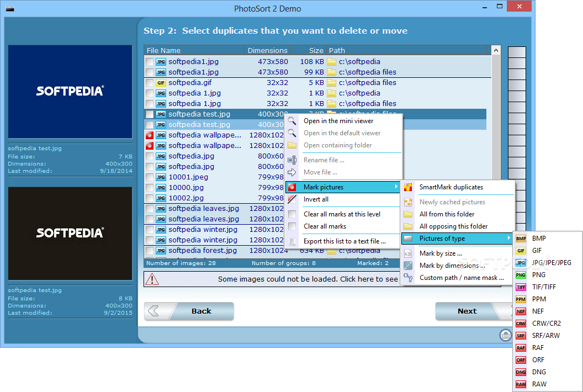Image resolution: width=583 pixels, height=392 pixels.
Task: Choose CRW/CR2 picture type
Action: pos(546,324)
